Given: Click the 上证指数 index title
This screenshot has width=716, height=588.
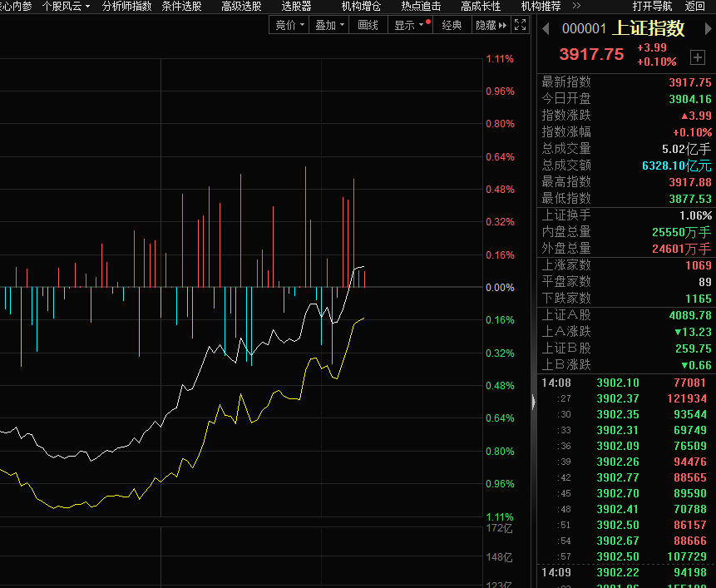Looking at the screenshot, I should (x=648, y=28).
